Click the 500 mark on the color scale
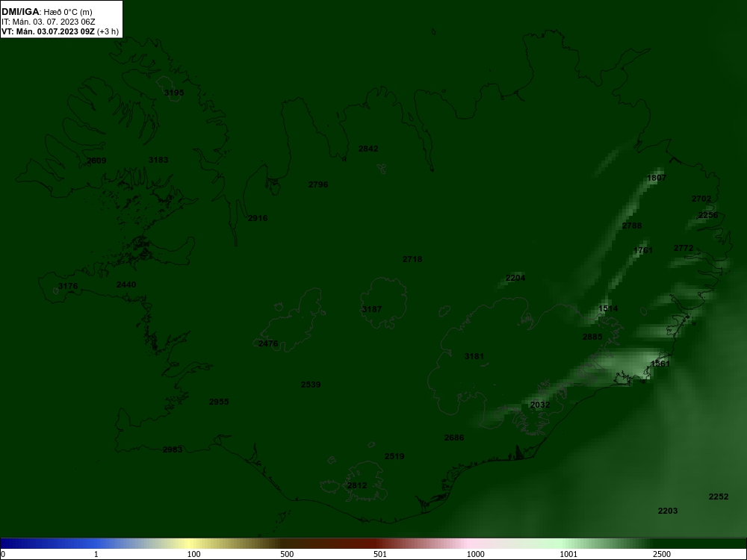Image resolution: width=747 pixels, height=560 pixels. coord(287,554)
